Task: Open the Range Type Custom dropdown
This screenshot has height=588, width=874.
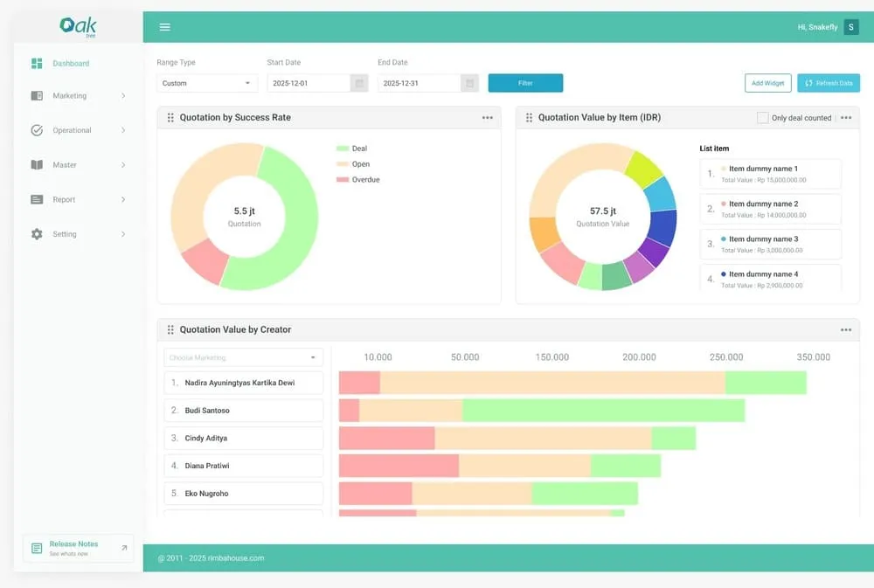Action: click(x=206, y=83)
